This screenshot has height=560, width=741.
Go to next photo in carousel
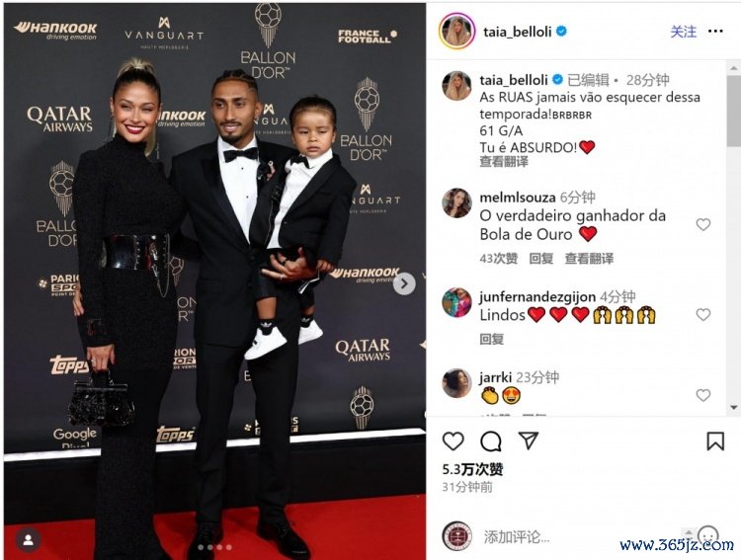tap(404, 283)
